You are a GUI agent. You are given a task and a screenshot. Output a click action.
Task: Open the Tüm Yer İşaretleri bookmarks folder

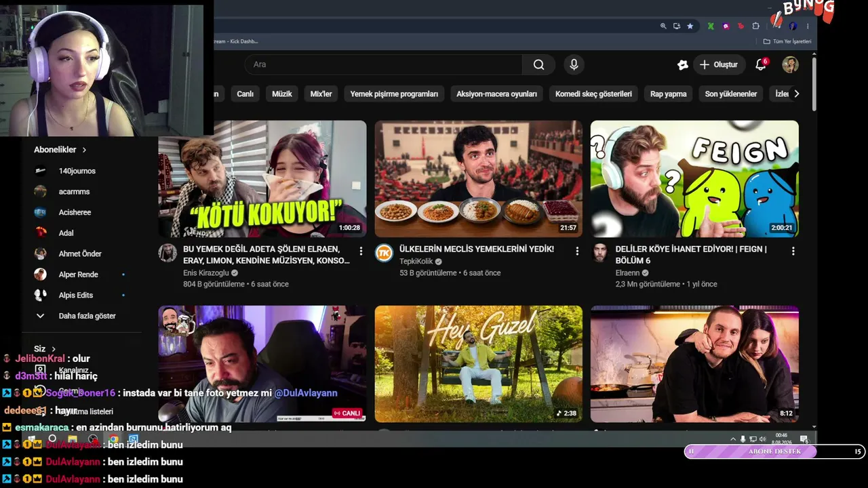pos(787,41)
